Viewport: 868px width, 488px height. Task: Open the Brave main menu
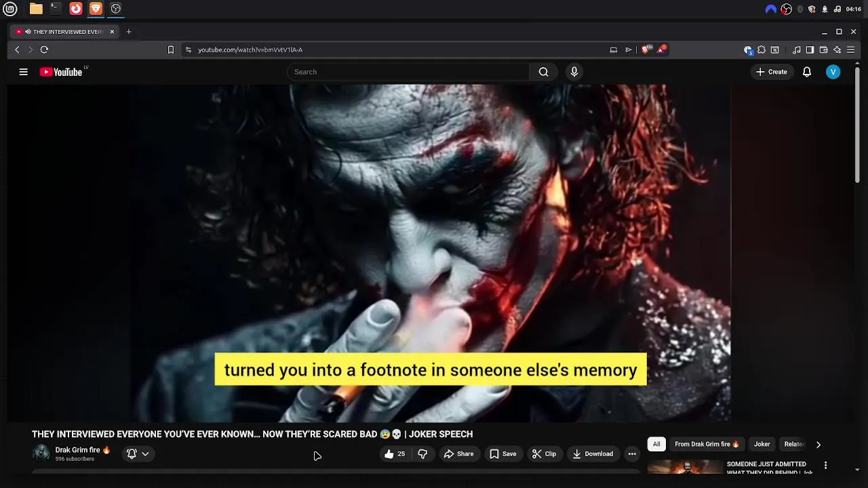(850, 49)
